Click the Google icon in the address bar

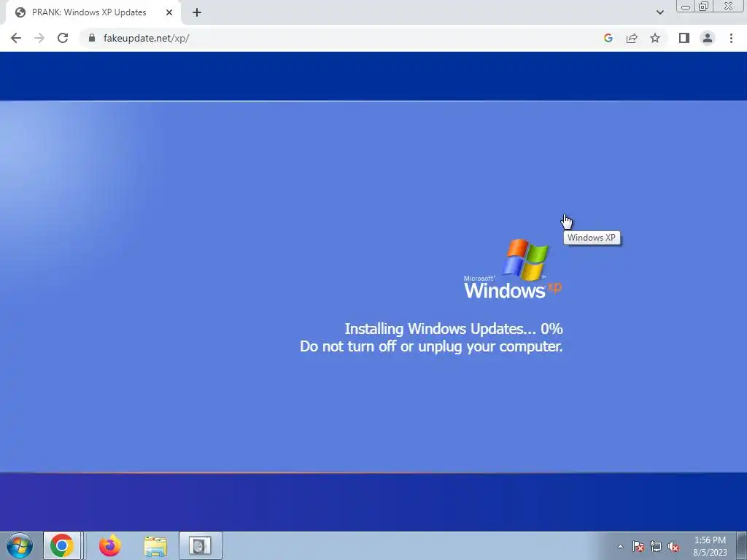click(608, 38)
